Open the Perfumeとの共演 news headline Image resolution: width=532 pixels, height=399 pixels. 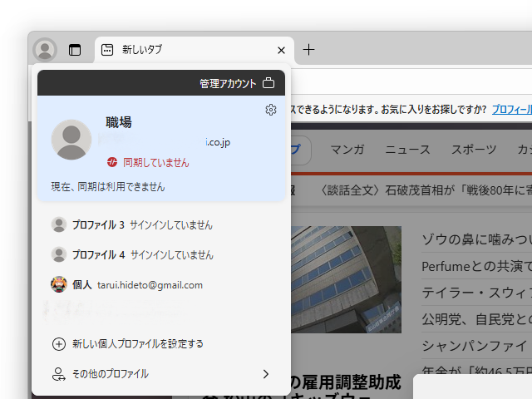(476, 266)
